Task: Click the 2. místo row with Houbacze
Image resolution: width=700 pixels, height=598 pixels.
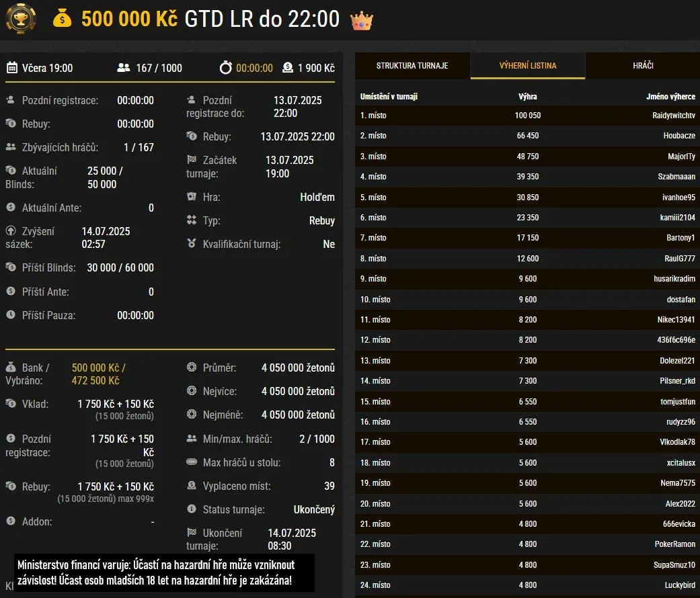Action: pyautogui.click(x=528, y=136)
